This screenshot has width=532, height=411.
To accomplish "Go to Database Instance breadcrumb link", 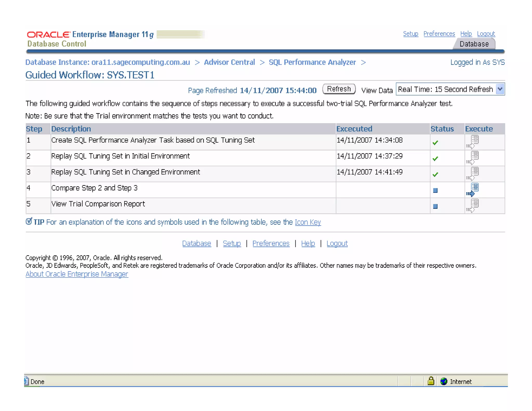I will point(108,62).
